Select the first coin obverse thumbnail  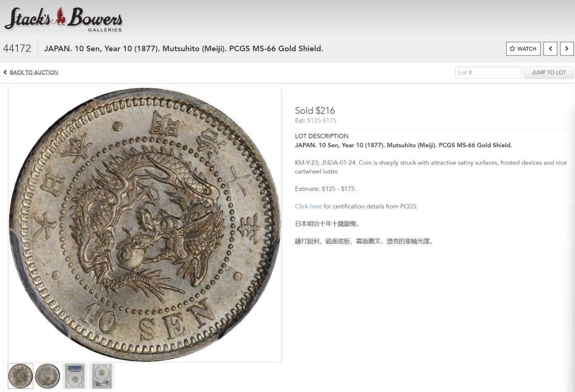click(21, 376)
